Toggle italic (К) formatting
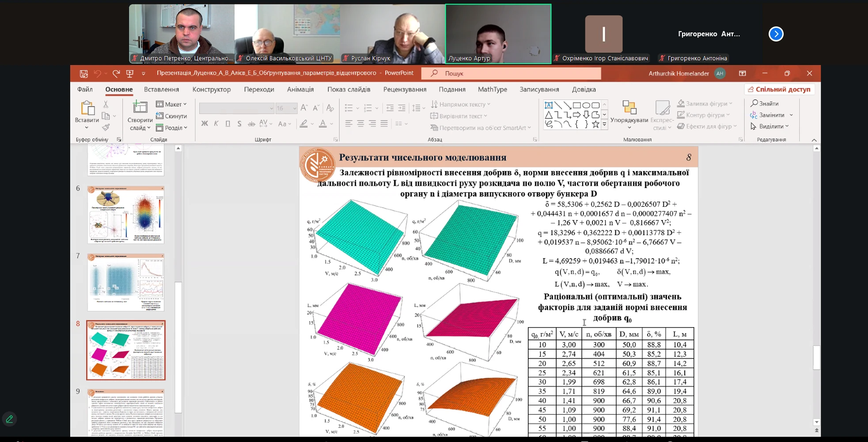 pos(216,124)
